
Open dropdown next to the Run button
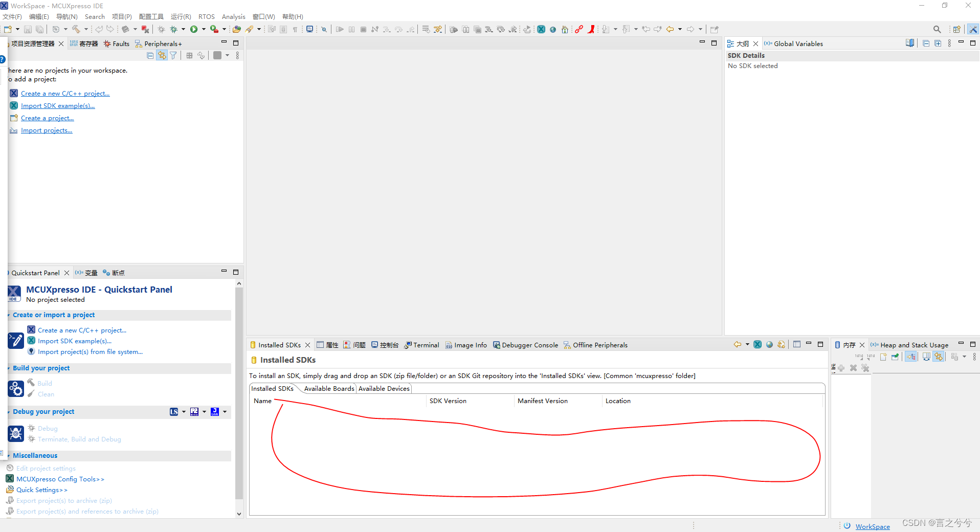(x=204, y=29)
